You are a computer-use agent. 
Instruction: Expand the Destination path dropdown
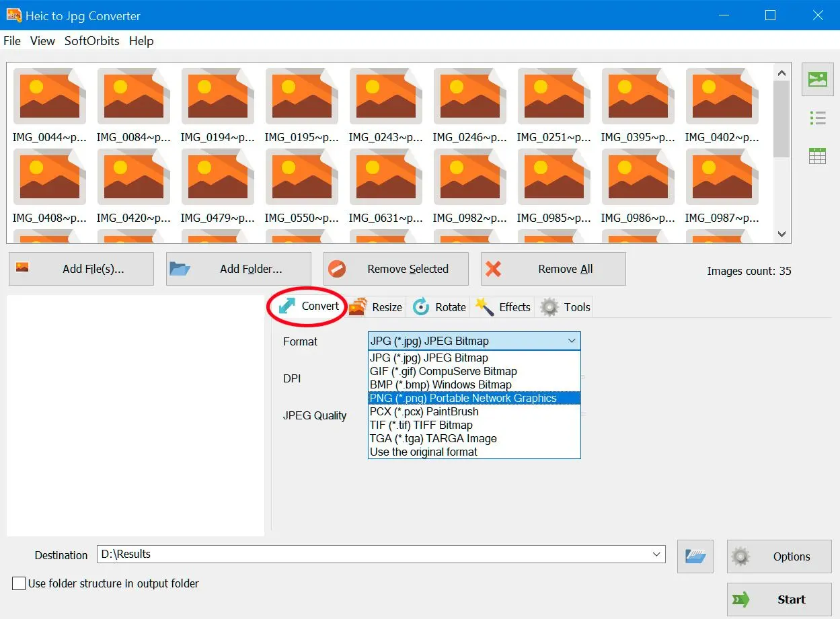656,554
